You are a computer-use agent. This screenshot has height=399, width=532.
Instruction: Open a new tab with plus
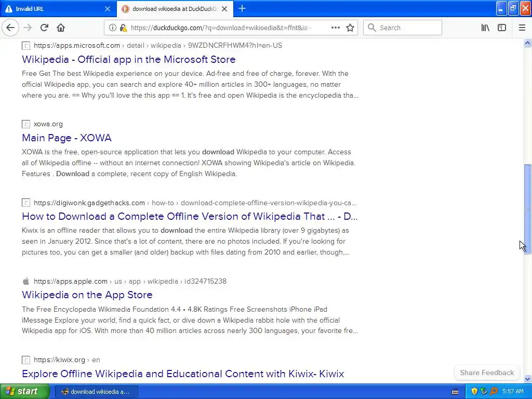(x=242, y=8)
